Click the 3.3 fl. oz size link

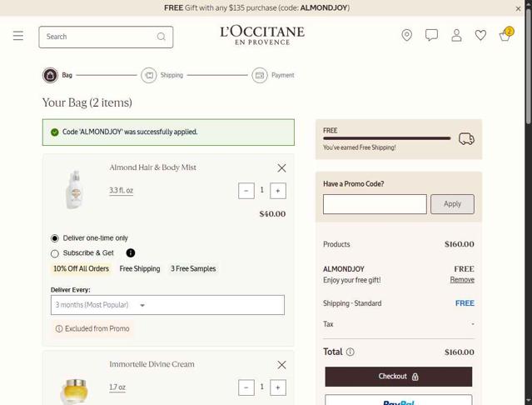tap(121, 191)
